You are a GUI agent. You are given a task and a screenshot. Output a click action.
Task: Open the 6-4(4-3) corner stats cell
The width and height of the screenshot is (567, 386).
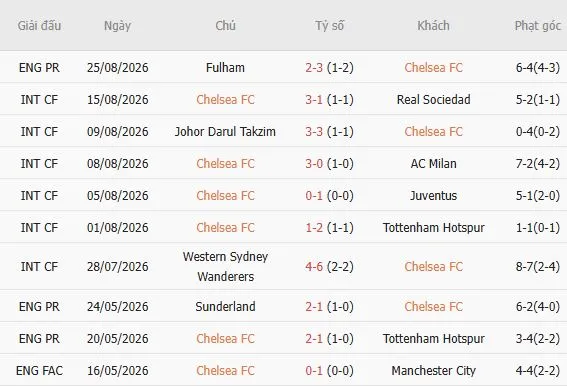point(538,68)
